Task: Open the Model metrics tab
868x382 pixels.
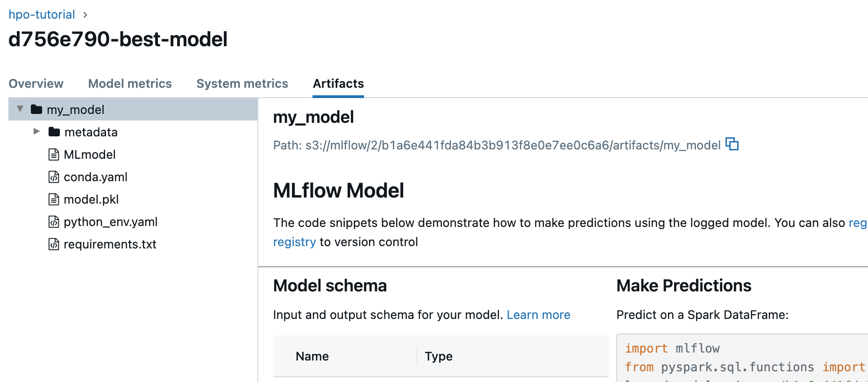Action: click(x=130, y=84)
